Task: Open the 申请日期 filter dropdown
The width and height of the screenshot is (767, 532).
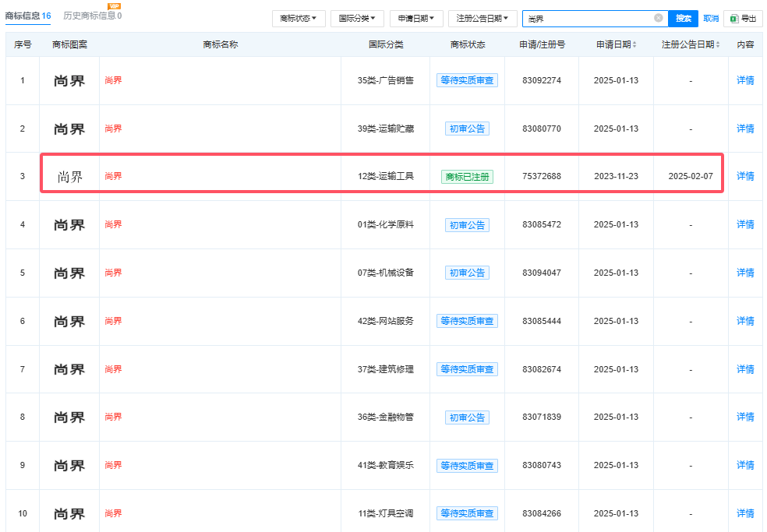Action: pyautogui.click(x=416, y=19)
